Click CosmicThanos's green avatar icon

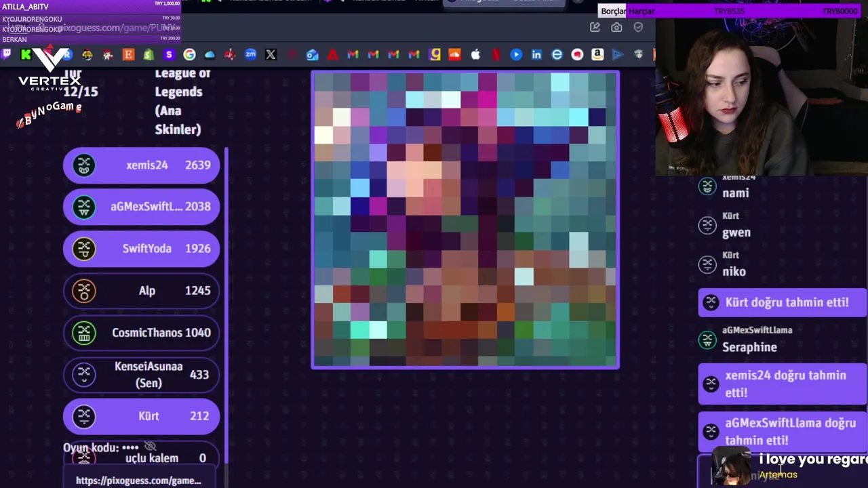click(x=84, y=333)
